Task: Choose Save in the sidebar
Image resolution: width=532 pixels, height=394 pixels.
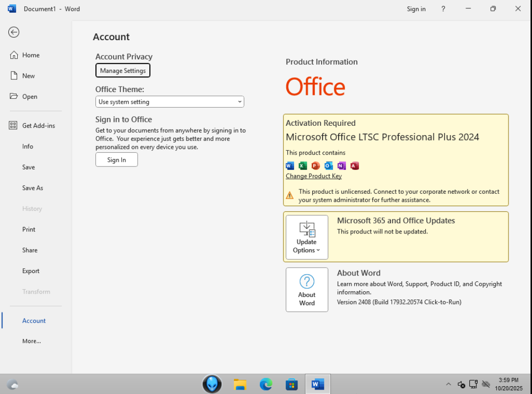Action: tap(28, 167)
